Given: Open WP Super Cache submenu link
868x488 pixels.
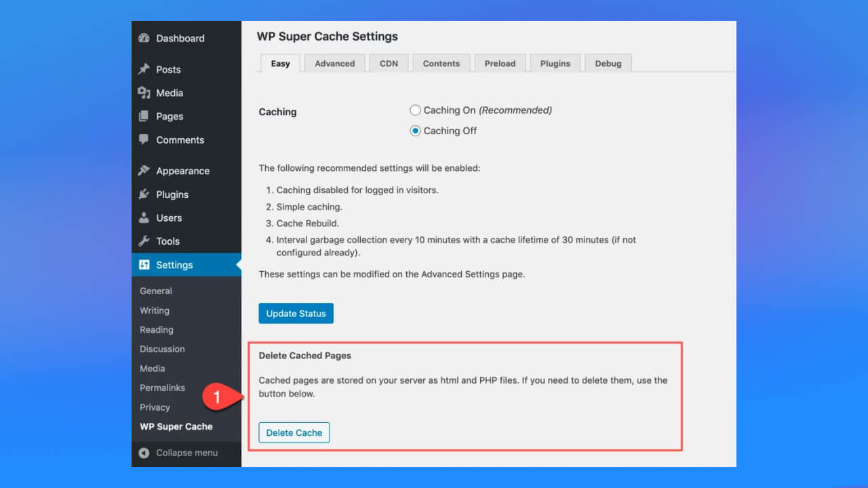Looking at the screenshot, I should (176, 426).
